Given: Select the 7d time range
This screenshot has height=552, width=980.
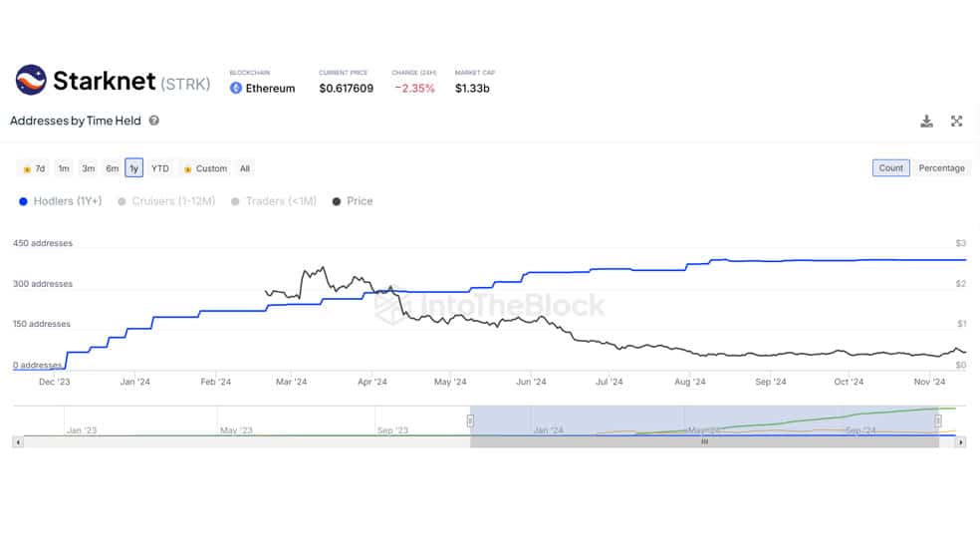Looking at the screenshot, I should coord(34,168).
